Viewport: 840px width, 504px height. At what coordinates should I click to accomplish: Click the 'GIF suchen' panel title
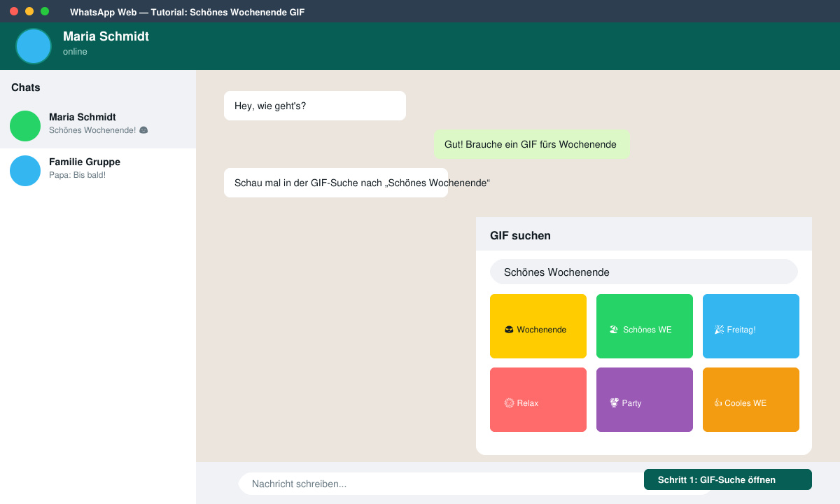tap(520, 236)
